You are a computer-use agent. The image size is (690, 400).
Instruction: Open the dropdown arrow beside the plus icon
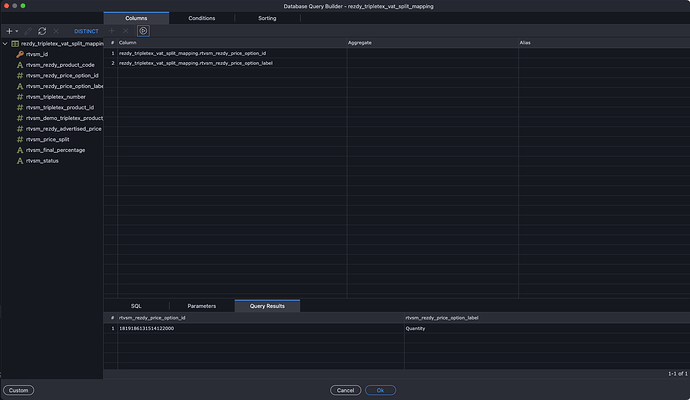pyautogui.click(x=17, y=31)
